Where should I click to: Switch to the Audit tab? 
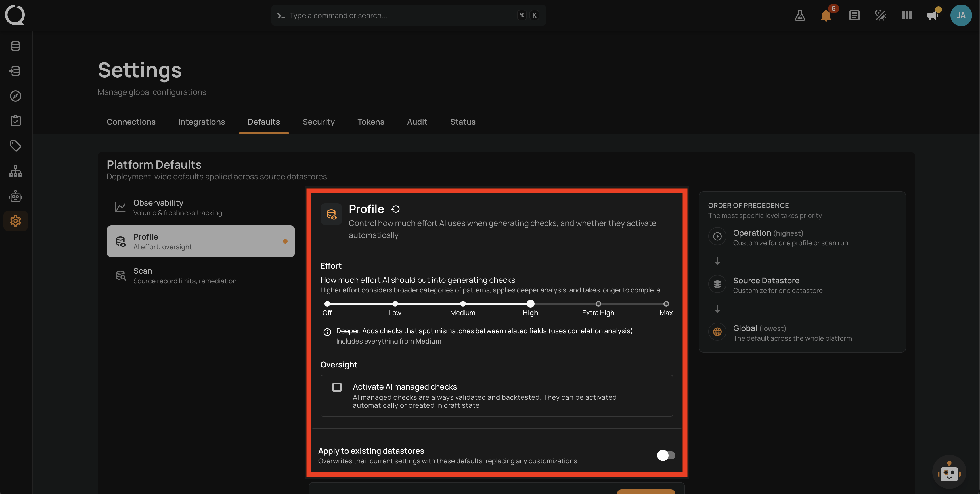[x=417, y=122]
